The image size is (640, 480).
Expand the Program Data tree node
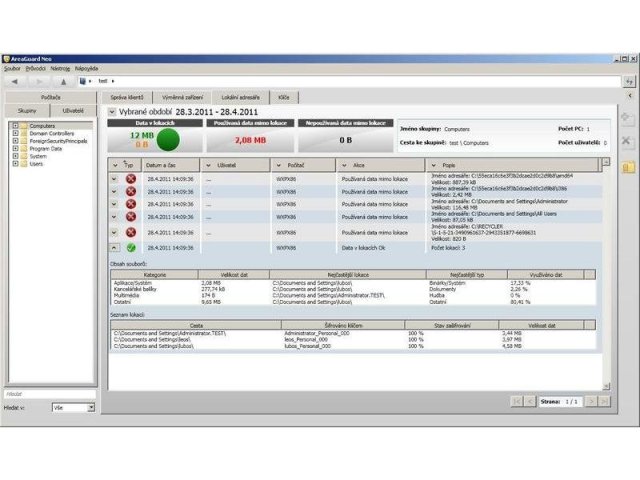(x=14, y=149)
